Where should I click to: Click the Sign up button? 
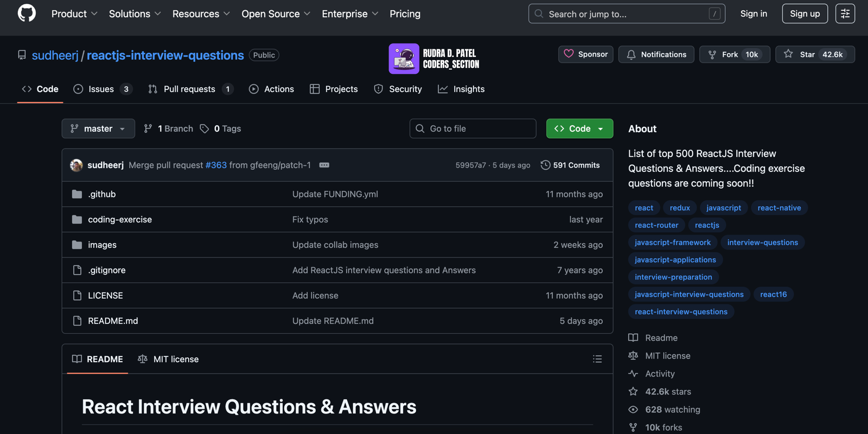(x=805, y=14)
